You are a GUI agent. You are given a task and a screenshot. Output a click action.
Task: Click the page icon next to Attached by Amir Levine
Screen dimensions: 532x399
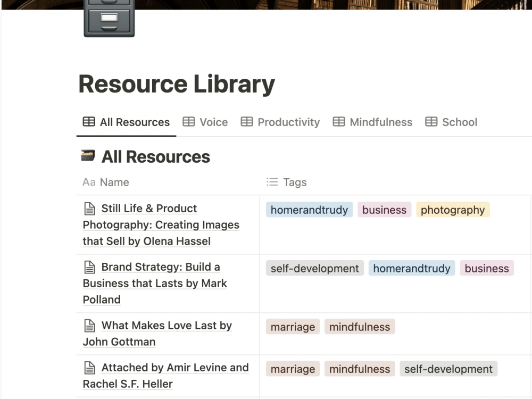[x=89, y=368]
